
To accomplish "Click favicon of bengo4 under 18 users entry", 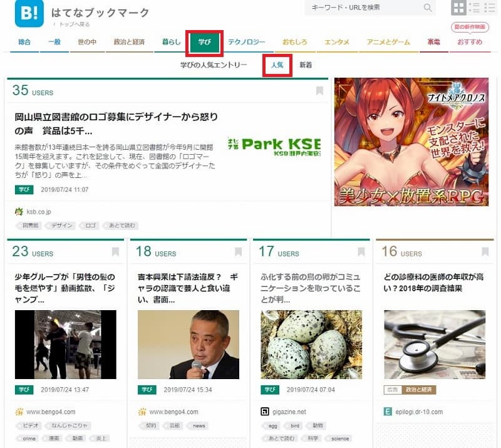I will tap(142, 412).
